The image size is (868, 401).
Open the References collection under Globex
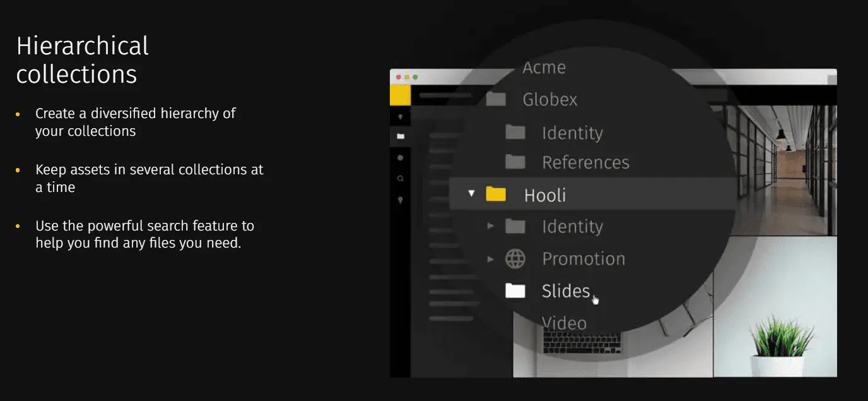pyautogui.click(x=585, y=162)
